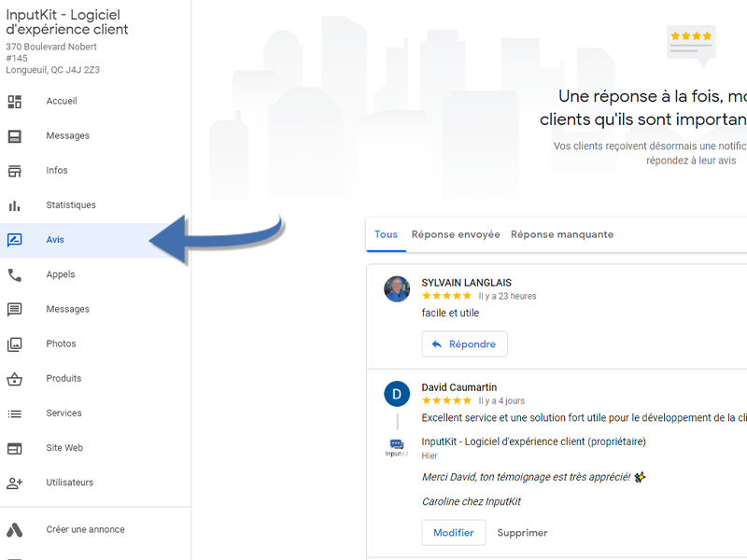
Task: Click Utilisateurs add-person icon
Action: click(x=15, y=483)
